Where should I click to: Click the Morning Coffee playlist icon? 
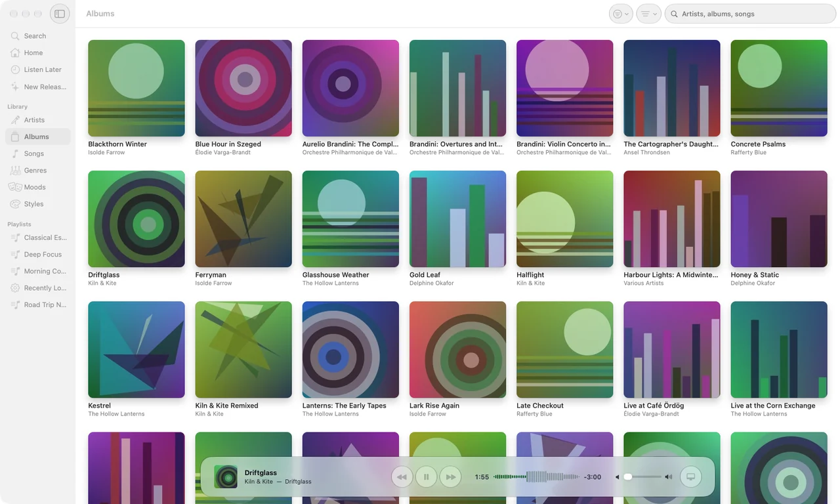click(x=15, y=271)
